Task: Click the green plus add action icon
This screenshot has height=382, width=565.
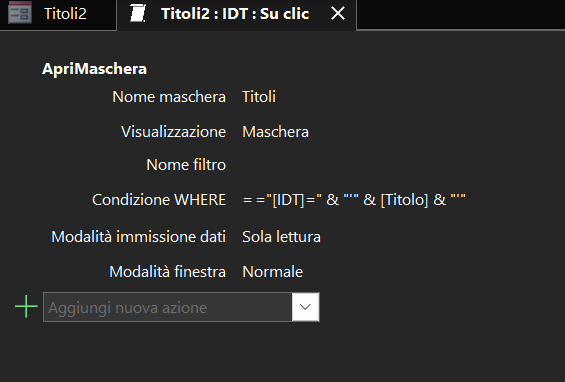Action: pyautogui.click(x=26, y=306)
